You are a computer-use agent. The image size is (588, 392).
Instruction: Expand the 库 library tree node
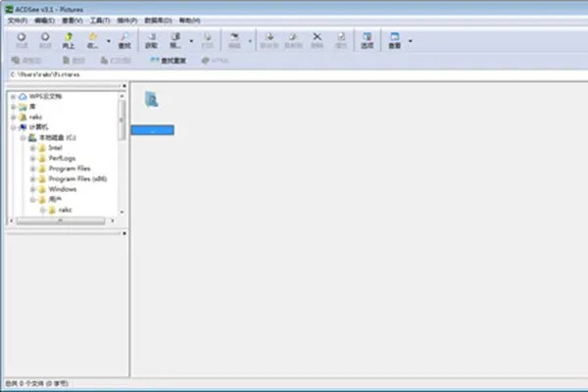(x=13, y=107)
